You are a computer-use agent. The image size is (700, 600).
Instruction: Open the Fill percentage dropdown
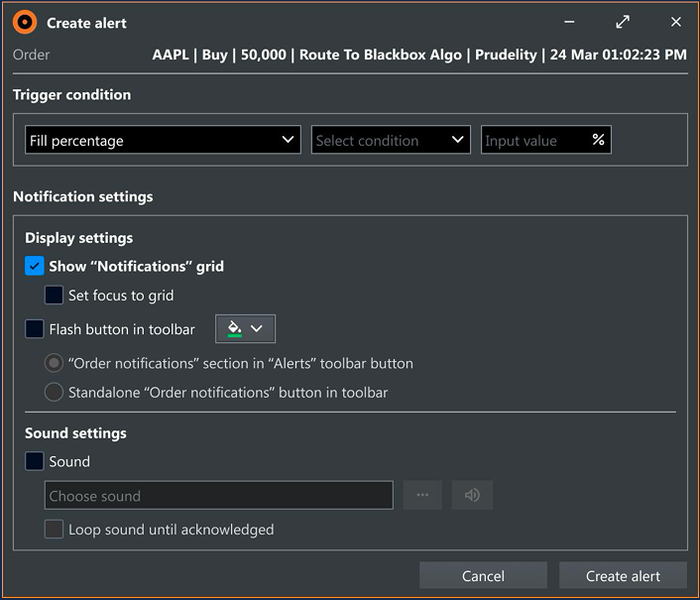[x=163, y=140]
